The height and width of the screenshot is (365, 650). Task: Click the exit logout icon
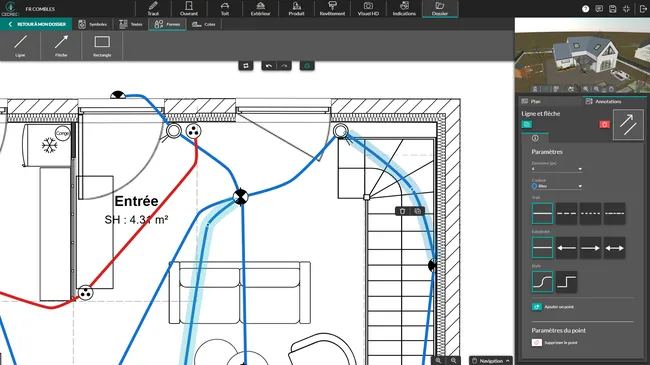pos(643,9)
